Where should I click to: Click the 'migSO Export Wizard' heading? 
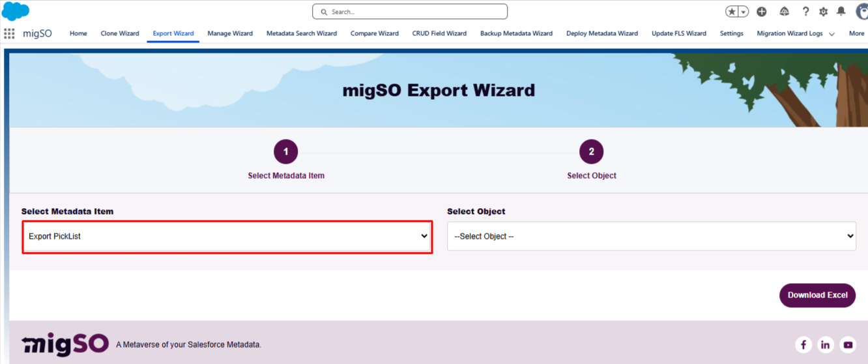coord(439,90)
